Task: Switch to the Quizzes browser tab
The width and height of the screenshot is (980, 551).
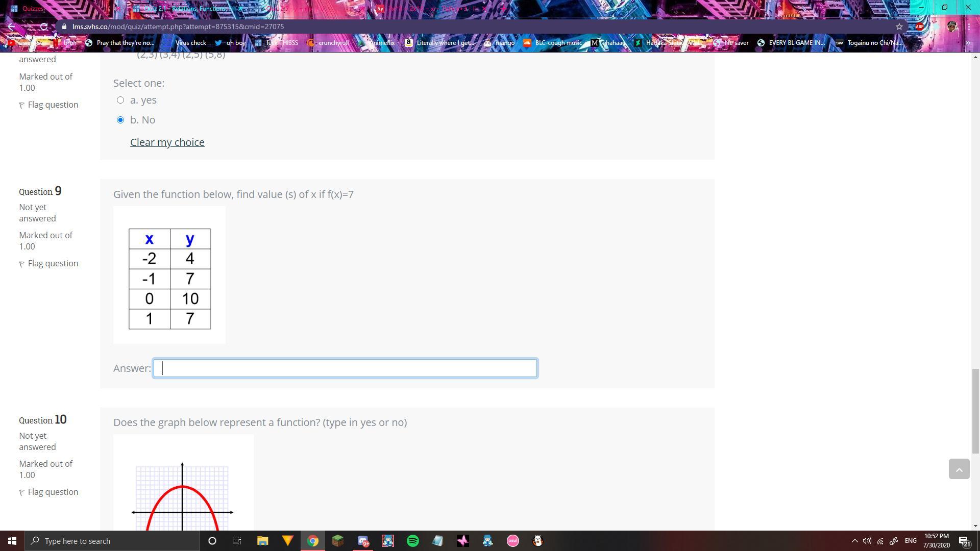Action: (33, 9)
